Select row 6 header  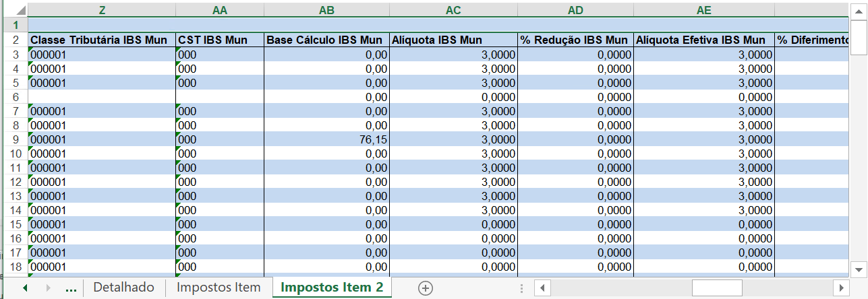[x=14, y=97]
